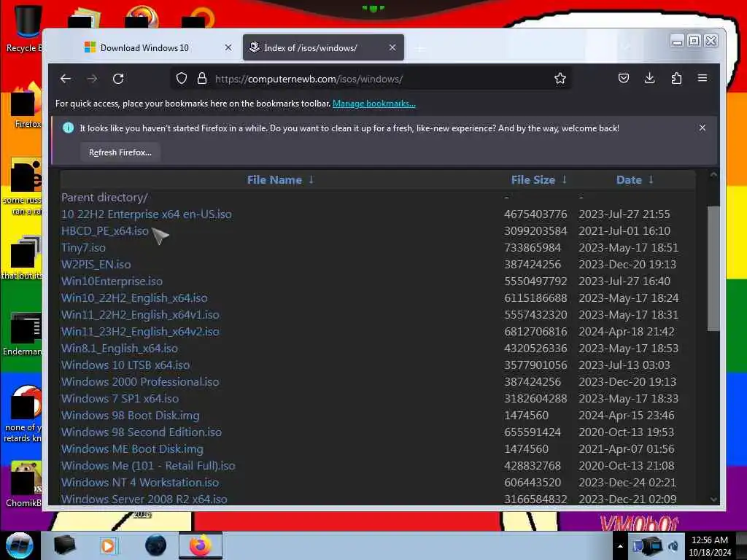Show the downloads panel arrow icon
This screenshot has width=747, height=560.
pyautogui.click(x=649, y=78)
